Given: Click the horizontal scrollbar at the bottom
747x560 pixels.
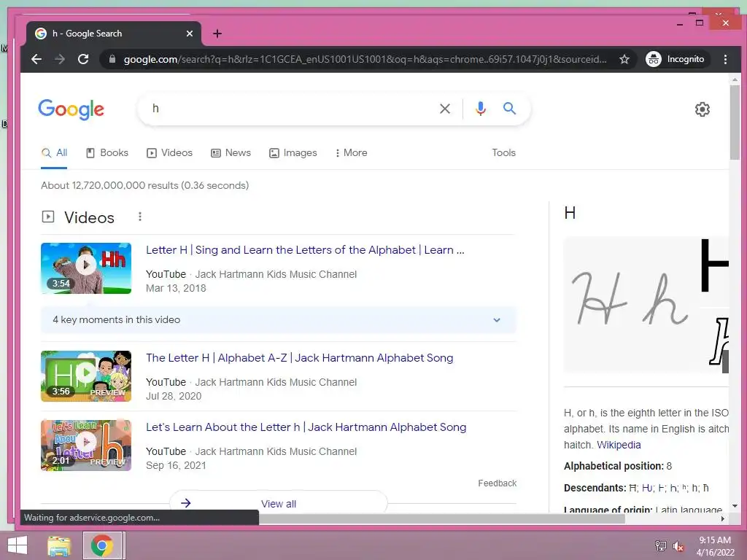Looking at the screenshot, I should pyautogui.click(x=441, y=518).
